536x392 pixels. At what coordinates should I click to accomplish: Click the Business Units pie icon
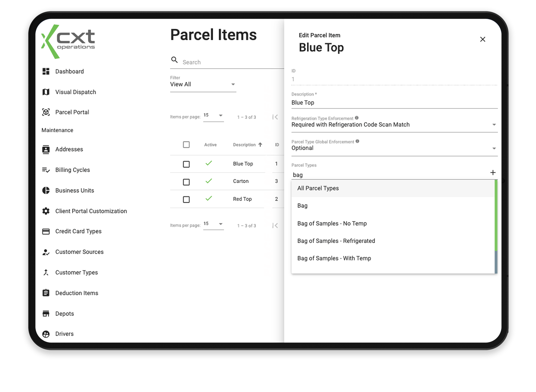(x=46, y=190)
